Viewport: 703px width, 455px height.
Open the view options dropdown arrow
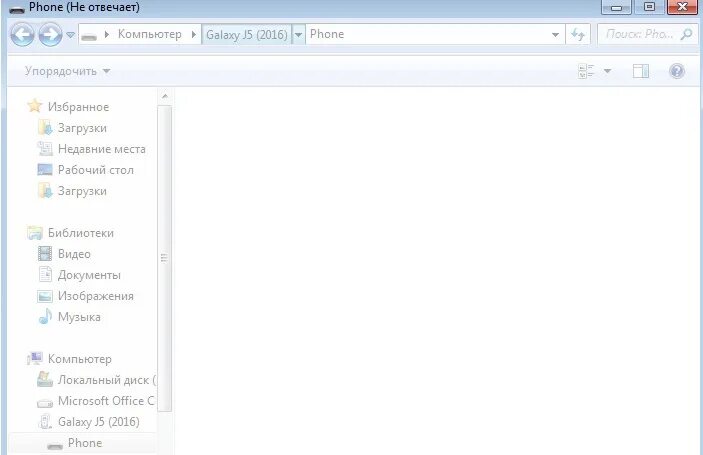point(608,71)
